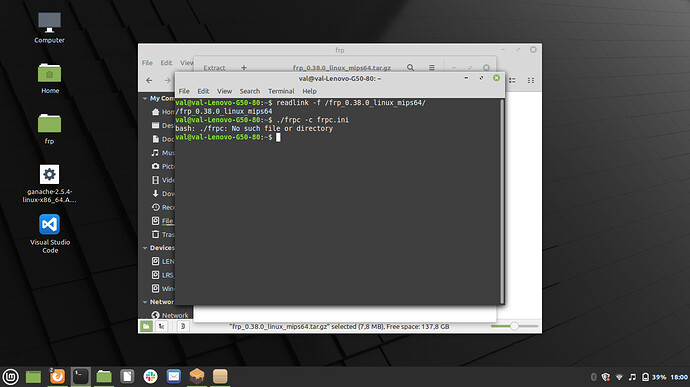The height and width of the screenshot is (387, 690).
Task: Select Desktop in file manager sidebar
Action: click(163, 125)
